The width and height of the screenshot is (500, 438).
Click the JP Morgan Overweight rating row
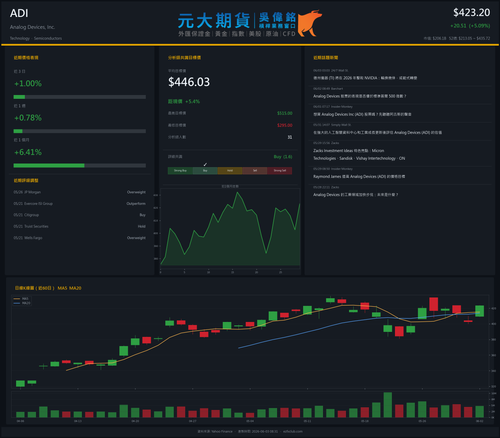point(80,192)
